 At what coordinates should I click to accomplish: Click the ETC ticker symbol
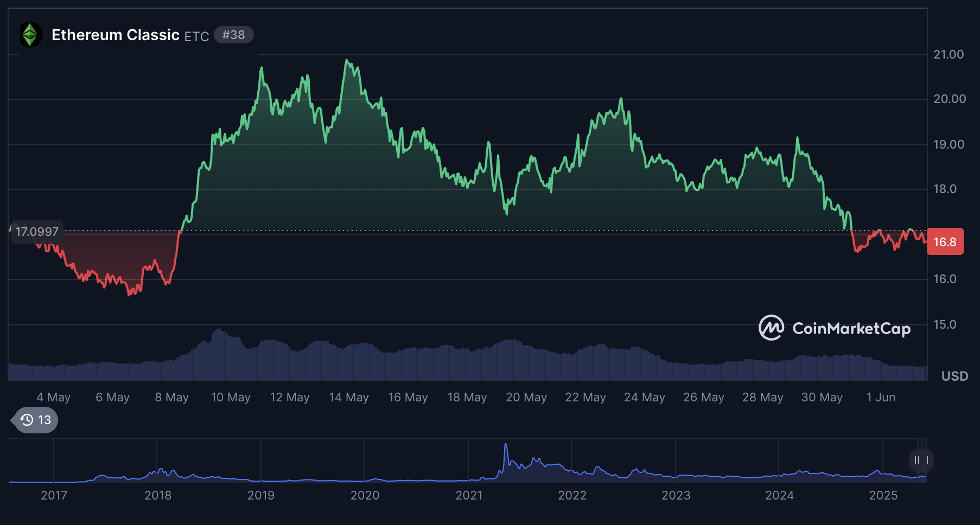pos(196,36)
